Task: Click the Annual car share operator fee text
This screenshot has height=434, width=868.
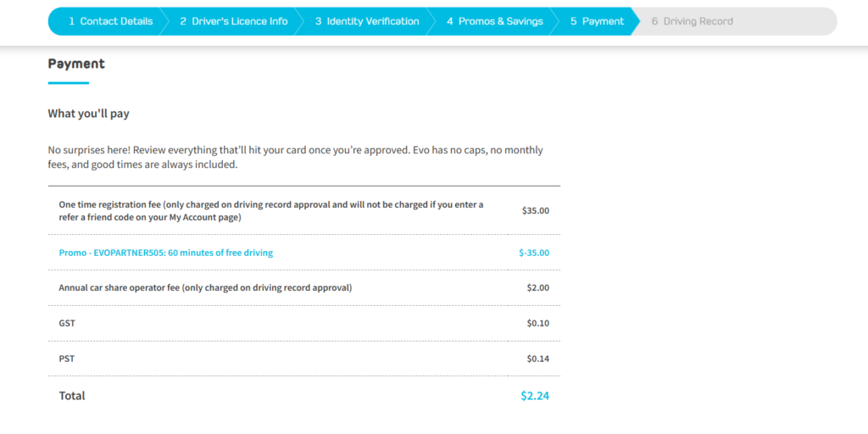Action: pos(205,288)
